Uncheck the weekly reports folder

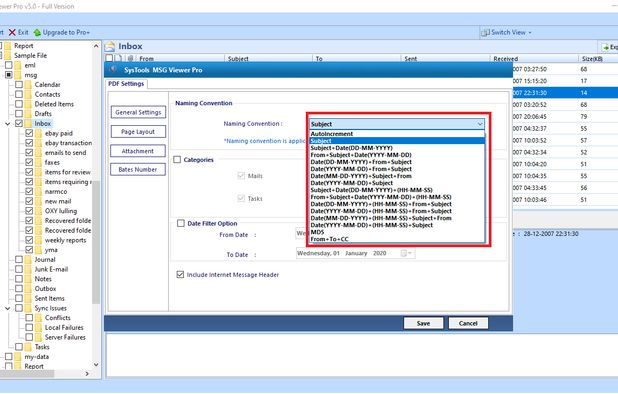[x=29, y=240]
